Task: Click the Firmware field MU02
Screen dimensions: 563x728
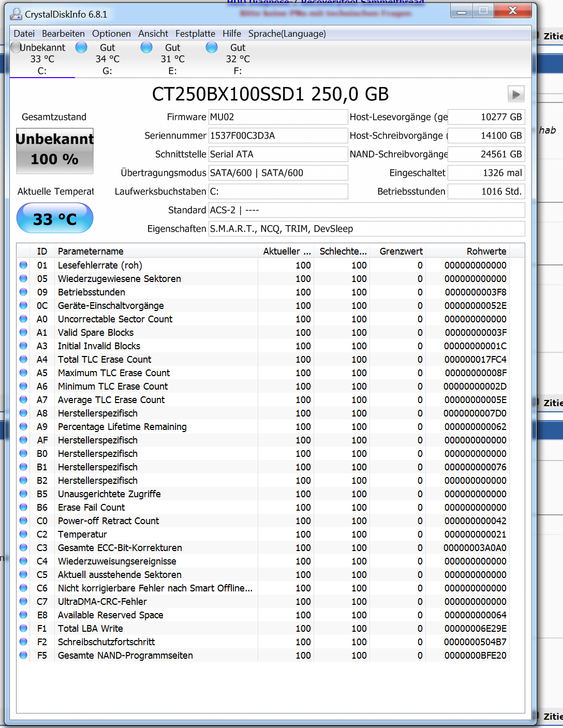Action: point(278,117)
